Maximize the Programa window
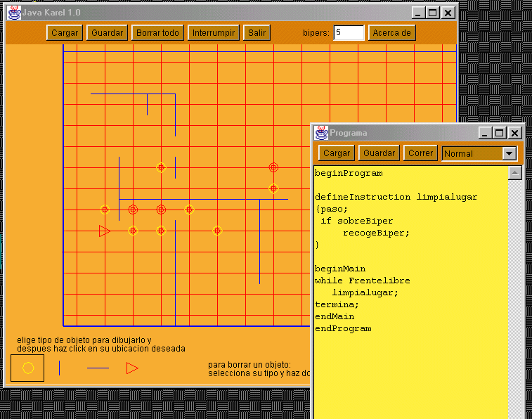This screenshot has height=419, width=532. point(499,133)
